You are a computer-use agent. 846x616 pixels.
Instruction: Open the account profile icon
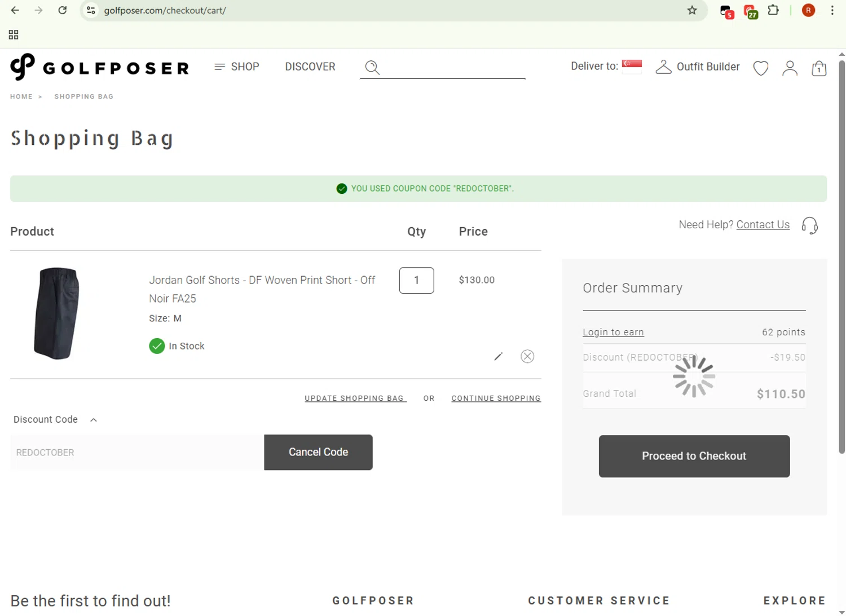[790, 68]
